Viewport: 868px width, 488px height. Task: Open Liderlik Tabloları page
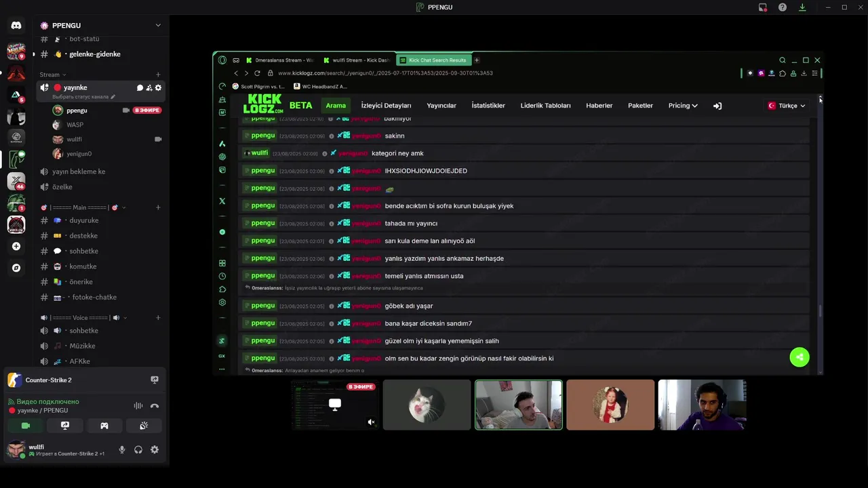[x=545, y=106]
